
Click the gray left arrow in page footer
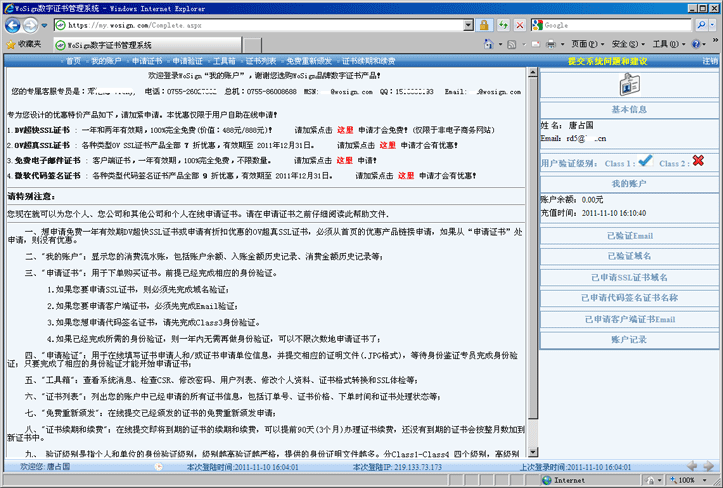coord(692,466)
